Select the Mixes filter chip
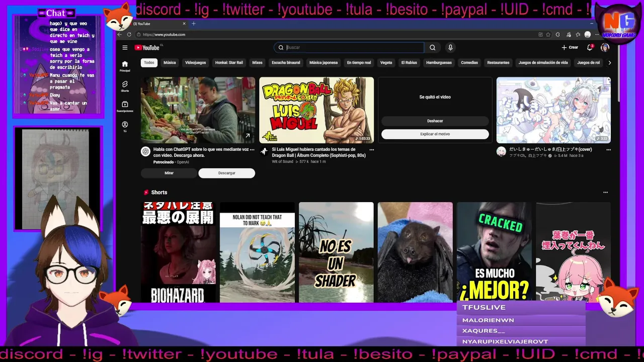The height and width of the screenshot is (362, 644). pyautogui.click(x=257, y=63)
